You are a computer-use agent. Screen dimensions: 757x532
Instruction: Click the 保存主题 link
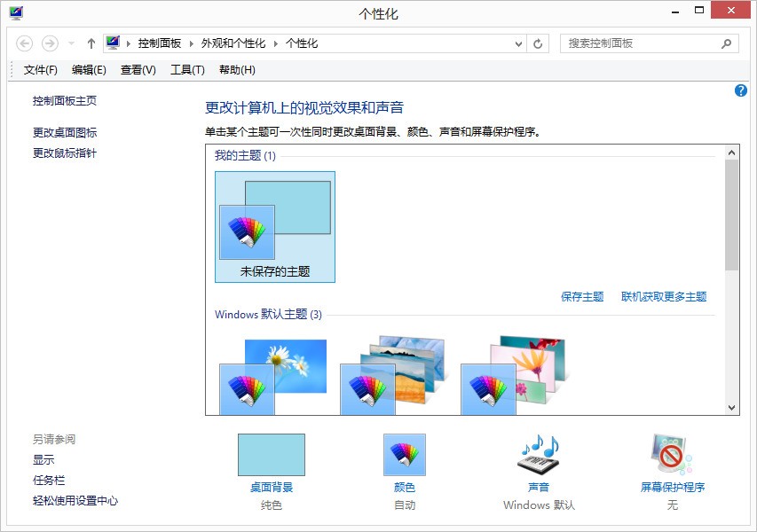(582, 297)
